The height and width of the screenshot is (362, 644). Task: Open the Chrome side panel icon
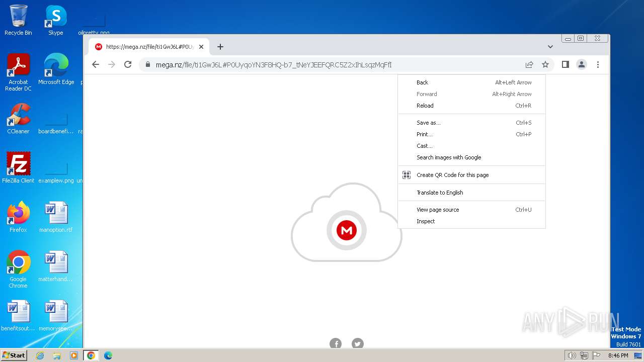tap(566, 64)
